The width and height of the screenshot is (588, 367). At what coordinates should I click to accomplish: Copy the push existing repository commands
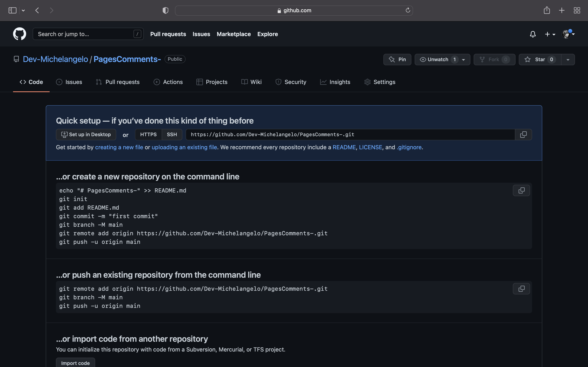pos(521,289)
